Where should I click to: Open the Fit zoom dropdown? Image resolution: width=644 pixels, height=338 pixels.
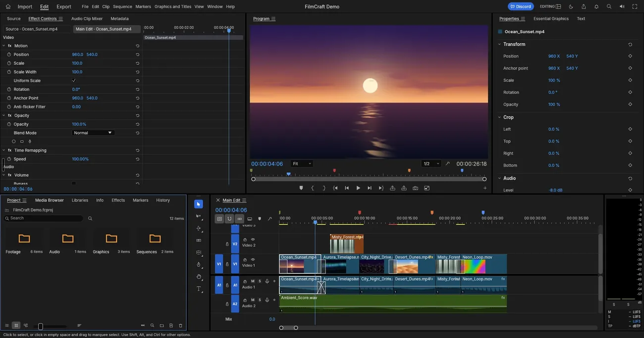(x=302, y=164)
